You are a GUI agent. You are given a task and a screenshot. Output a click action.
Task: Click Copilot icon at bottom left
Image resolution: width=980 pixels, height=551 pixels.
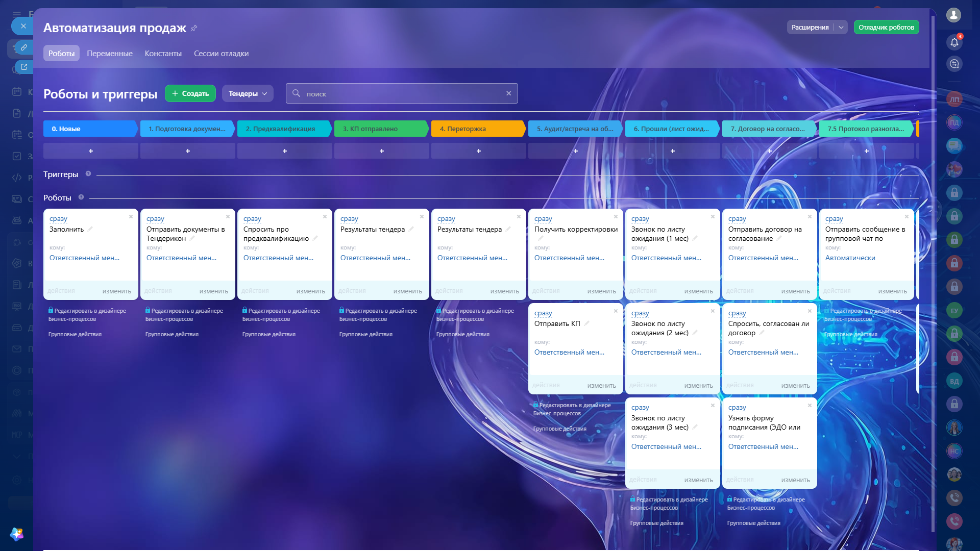pyautogui.click(x=17, y=534)
